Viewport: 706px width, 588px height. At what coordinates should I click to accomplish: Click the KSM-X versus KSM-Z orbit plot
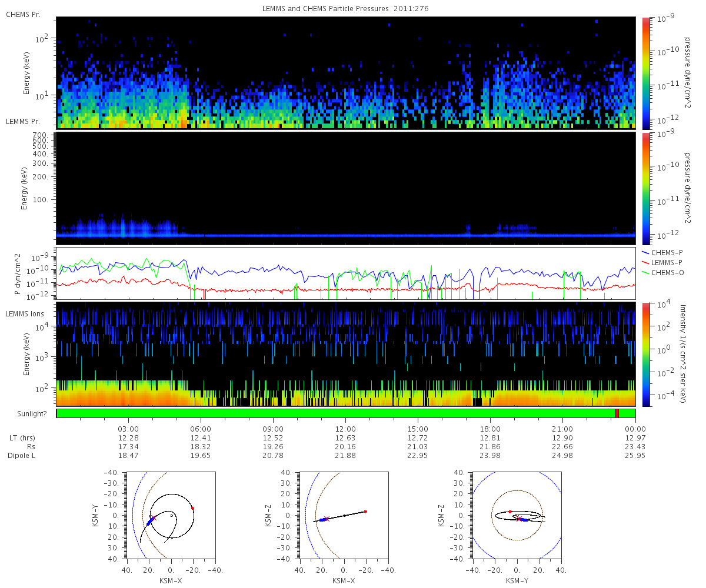tap(344, 515)
